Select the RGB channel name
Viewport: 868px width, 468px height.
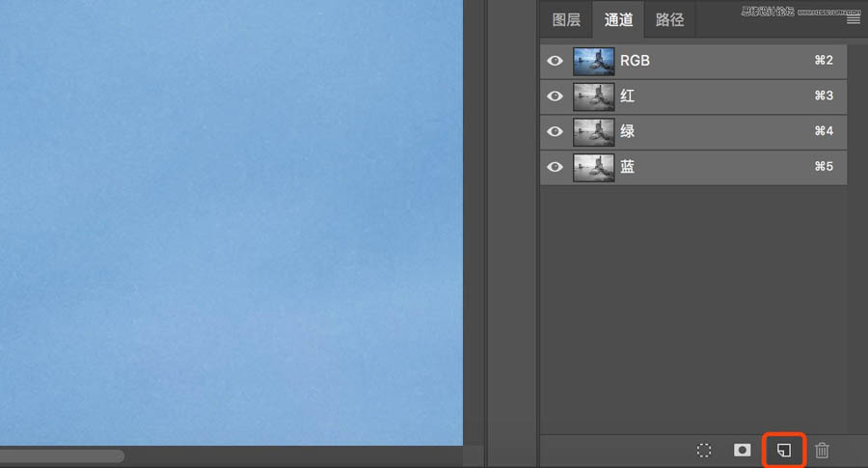click(635, 61)
